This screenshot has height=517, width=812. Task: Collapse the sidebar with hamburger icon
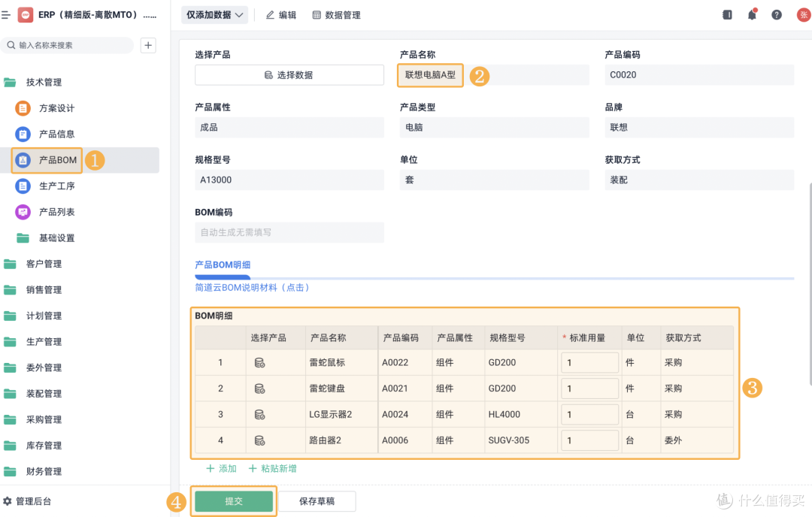pos(6,15)
